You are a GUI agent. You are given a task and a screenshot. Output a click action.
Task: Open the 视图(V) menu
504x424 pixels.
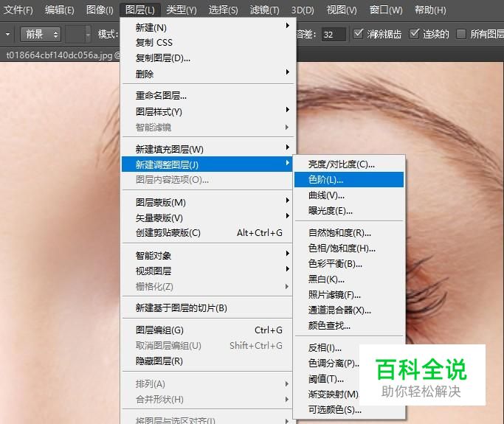[x=342, y=10]
